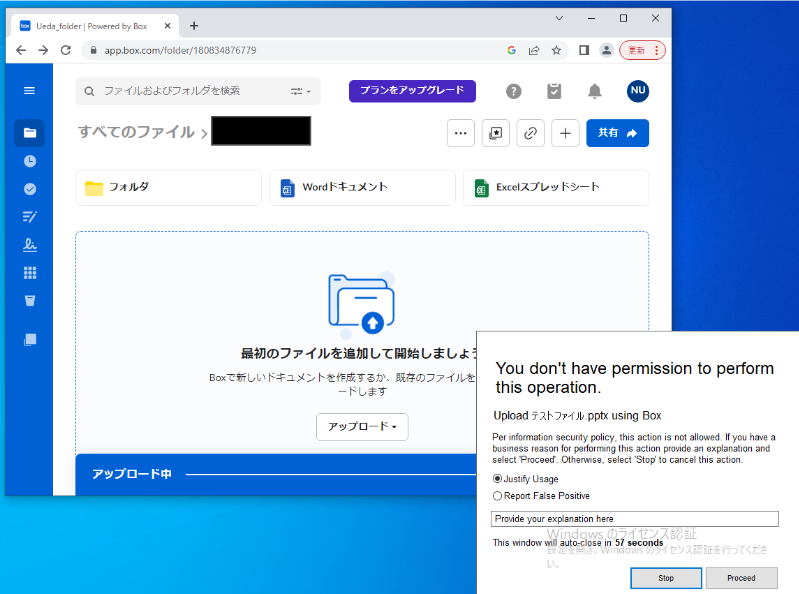Open Box Sign signature icon

coord(30,245)
